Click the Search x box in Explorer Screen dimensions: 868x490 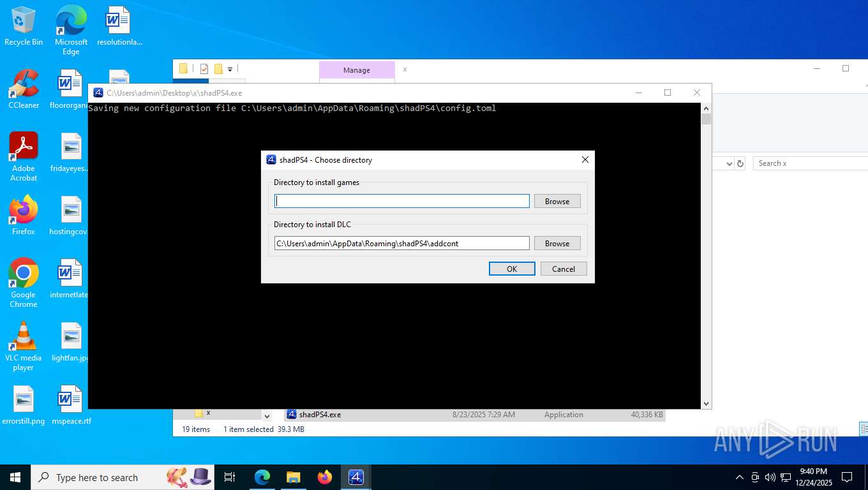[809, 163]
